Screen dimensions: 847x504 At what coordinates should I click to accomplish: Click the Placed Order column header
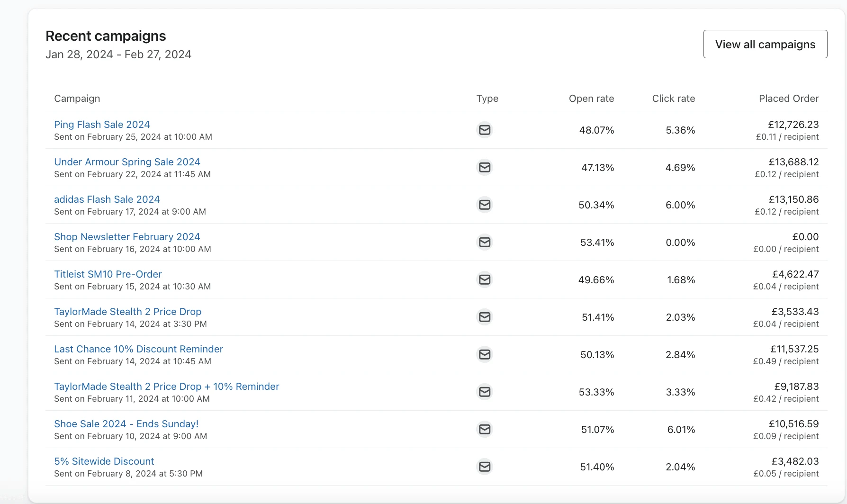[x=788, y=99]
